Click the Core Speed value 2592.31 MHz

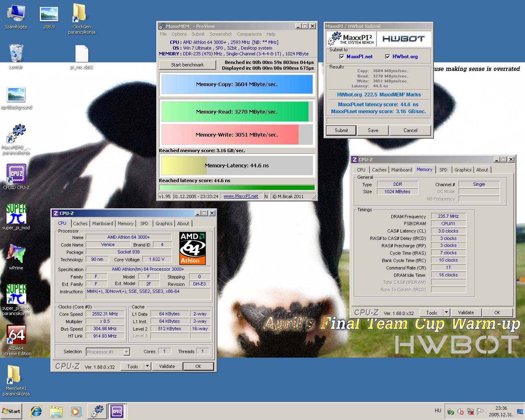click(105, 314)
